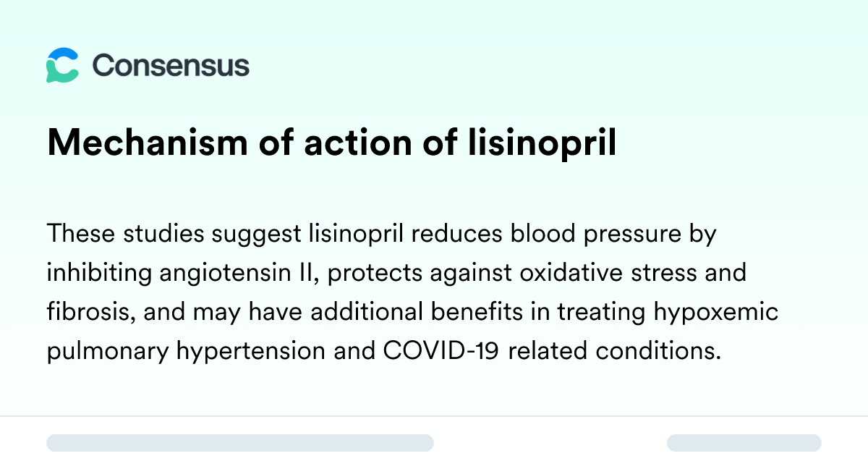Click the line beginning "inhibiting angiotensin II"

pyautogui.click(x=396, y=274)
